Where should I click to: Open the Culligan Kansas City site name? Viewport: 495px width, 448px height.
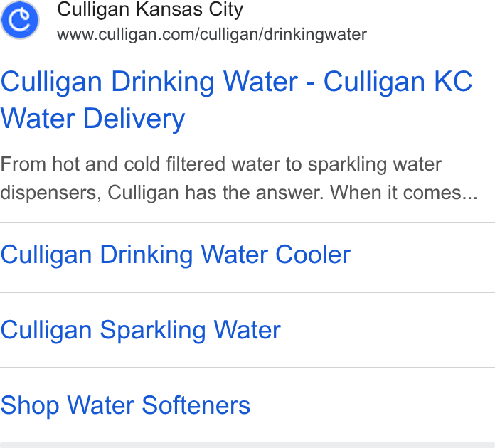[150, 9]
